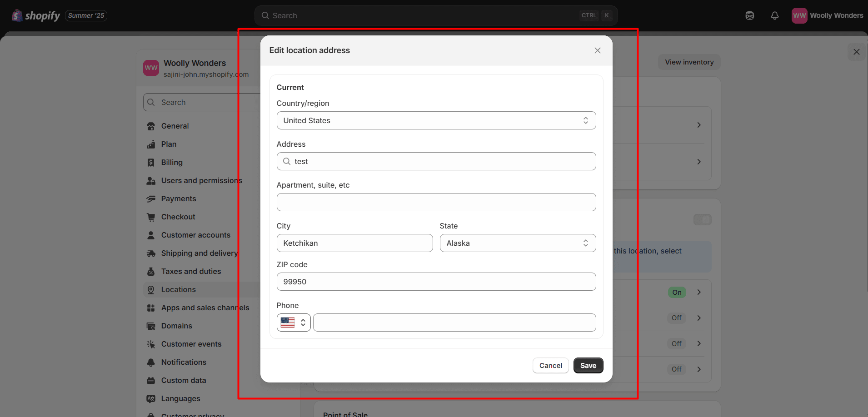868x417 pixels.
Task: Open Taxes and duties settings
Action: click(x=191, y=271)
